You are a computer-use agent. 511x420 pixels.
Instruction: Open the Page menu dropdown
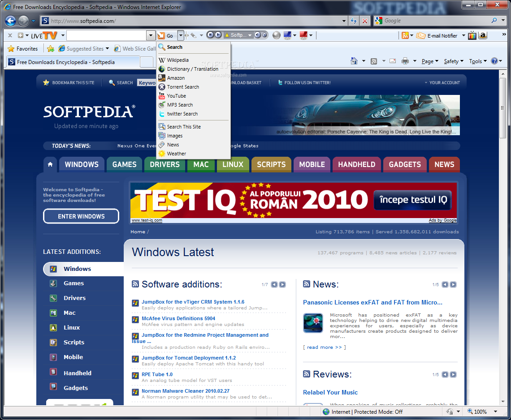pos(430,61)
